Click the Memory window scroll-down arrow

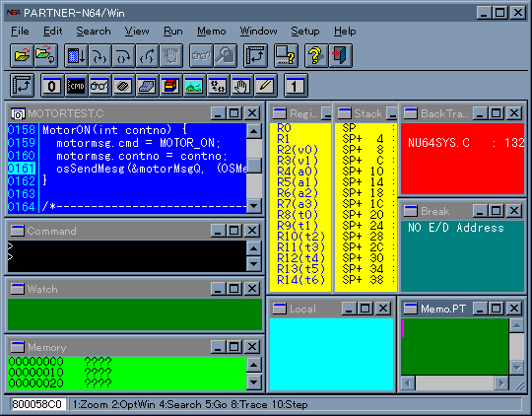coord(254,382)
